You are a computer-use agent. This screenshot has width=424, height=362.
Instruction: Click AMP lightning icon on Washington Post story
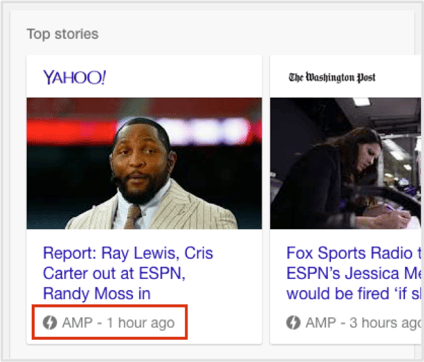293,323
